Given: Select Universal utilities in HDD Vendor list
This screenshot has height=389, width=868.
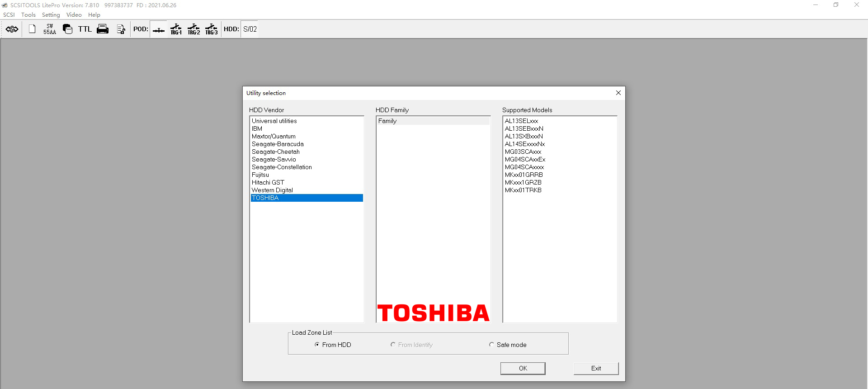Looking at the screenshot, I should pos(307,121).
